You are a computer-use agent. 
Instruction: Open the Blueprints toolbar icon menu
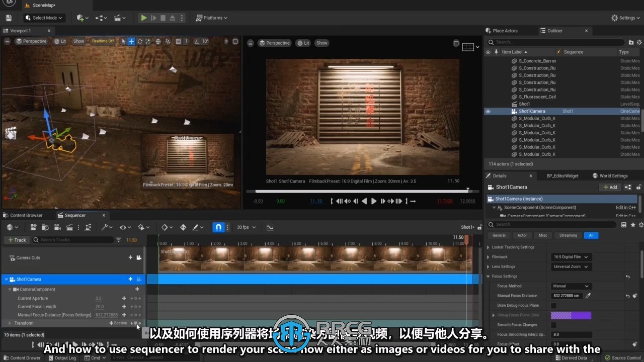(101, 18)
